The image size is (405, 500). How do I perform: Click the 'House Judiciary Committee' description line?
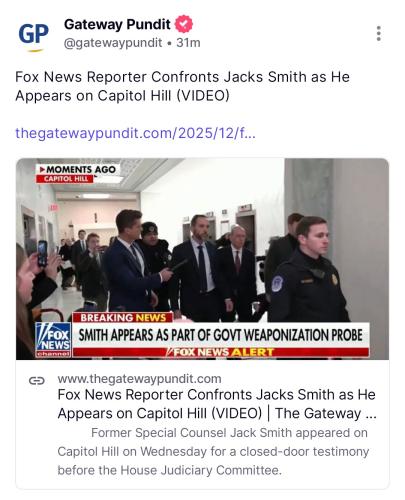169,470
